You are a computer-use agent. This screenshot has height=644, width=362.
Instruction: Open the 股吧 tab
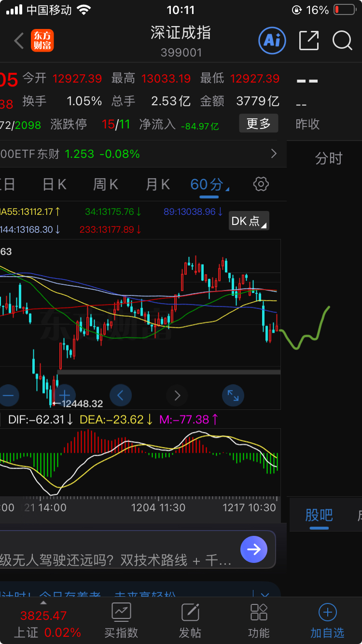coord(319,515)
